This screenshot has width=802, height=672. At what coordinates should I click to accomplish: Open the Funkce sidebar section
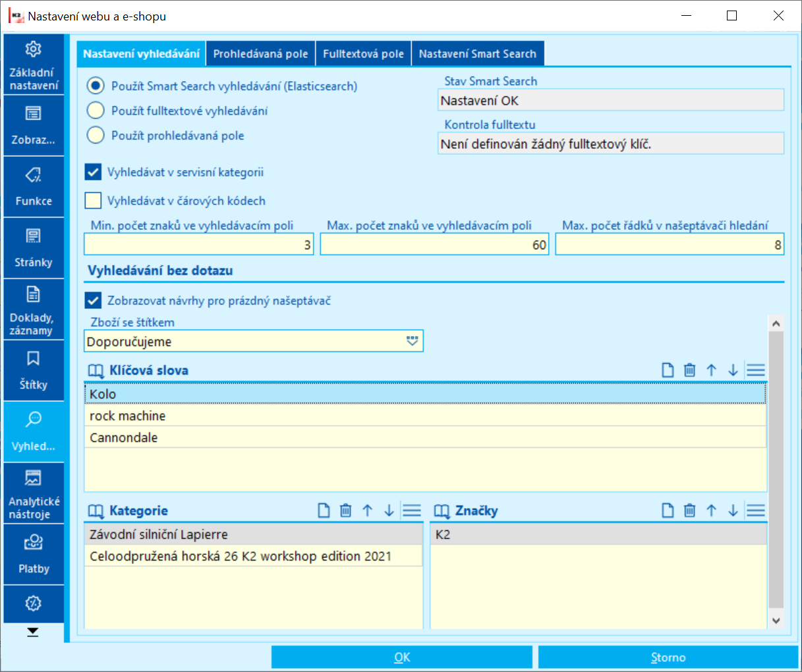(34, 187)
